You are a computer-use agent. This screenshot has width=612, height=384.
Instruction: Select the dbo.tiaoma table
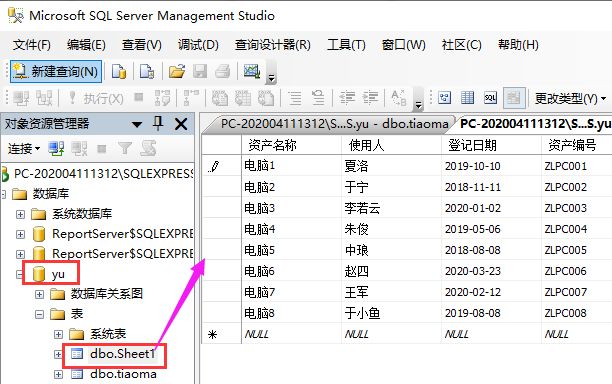123,374
